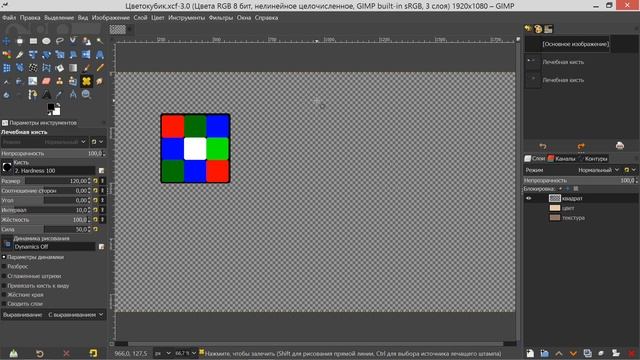Open the zoom percentage dropdown
This screenshot has width=640, height=360.
click(186, 353)
